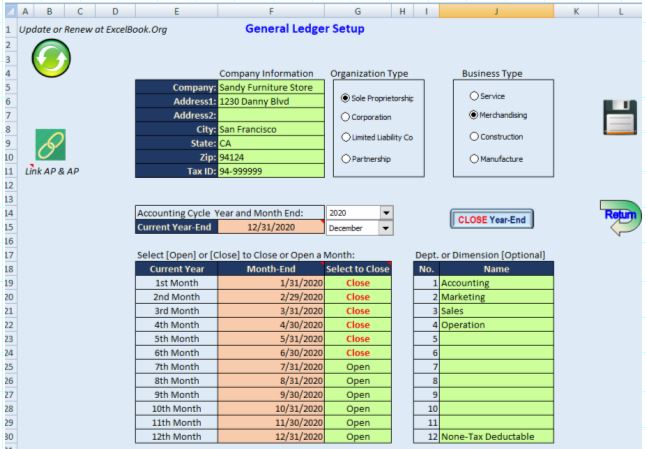Select Construction business type
This screenshot has width=646, height=449.
[473, 137]
